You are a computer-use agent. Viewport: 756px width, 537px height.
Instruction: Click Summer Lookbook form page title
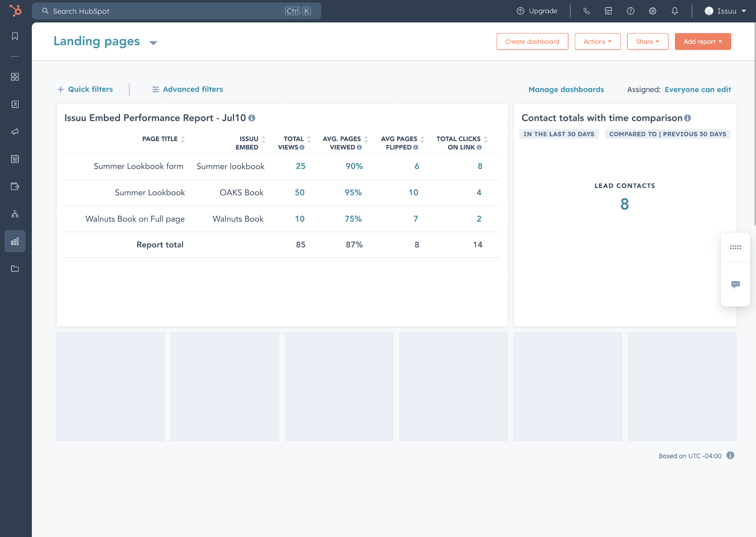[x=139, y=166]
